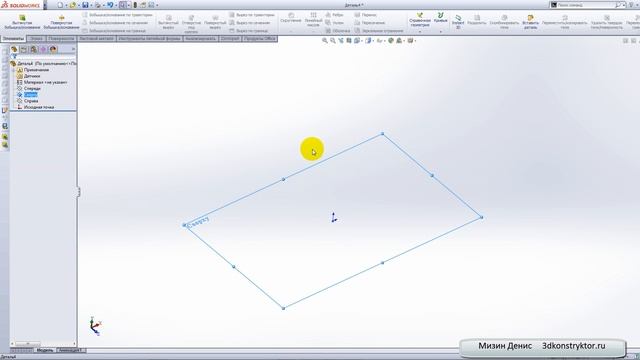640x360 pixels.
Task: Switch to the Модель tab at bottom
Action: pyautogui.click(x=45, y=350)
